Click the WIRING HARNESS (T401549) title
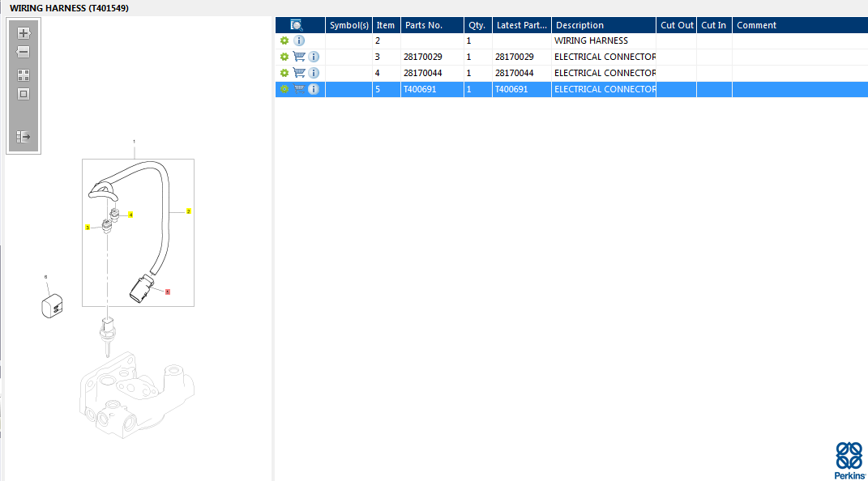The image size is (868, 481). click(69, 8)
